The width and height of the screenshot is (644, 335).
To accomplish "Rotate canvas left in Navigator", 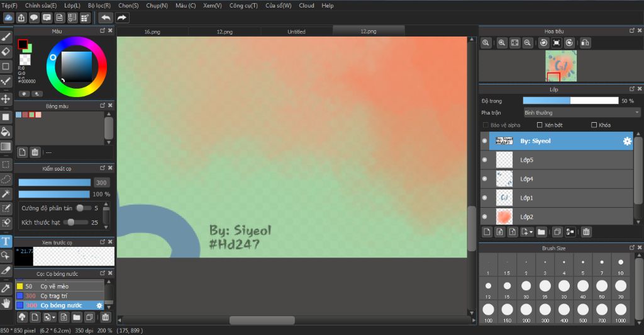I will tap(543, 43).
